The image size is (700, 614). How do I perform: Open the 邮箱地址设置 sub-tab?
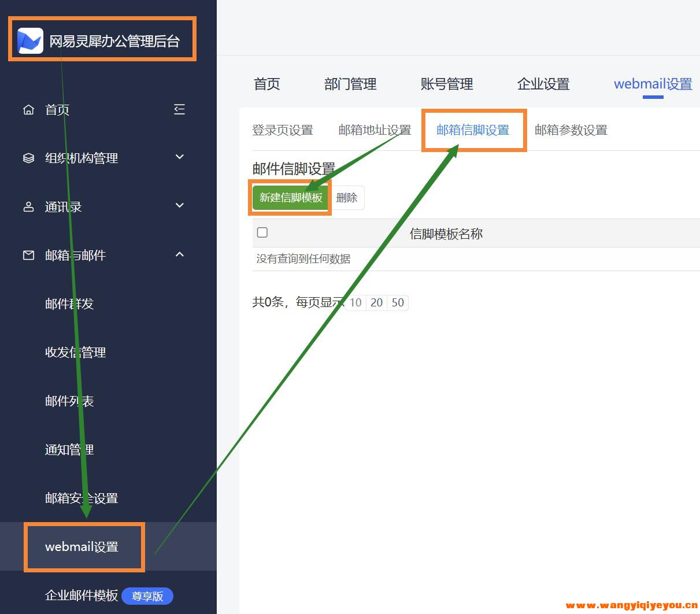(x=375, y=130)
